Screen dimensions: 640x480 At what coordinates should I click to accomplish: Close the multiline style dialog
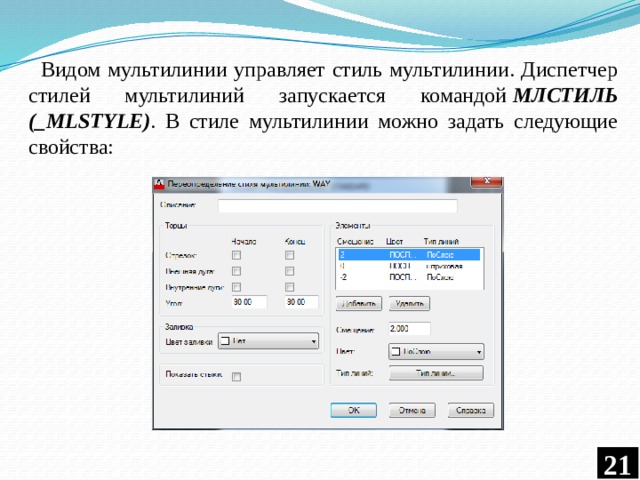pyautogui.click(x=486, y=182)
